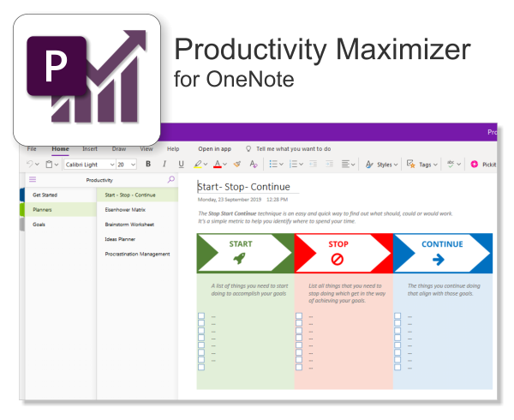
Task: Click Increase Indent icon
Action: [330, 164]
